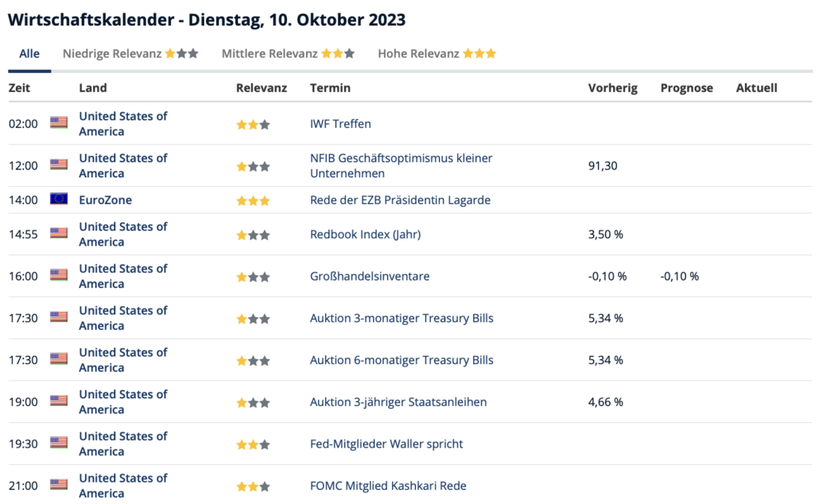Click the US flag in 16:00 row
Screen dimensions: 819x504
click(x=59, y=275)
